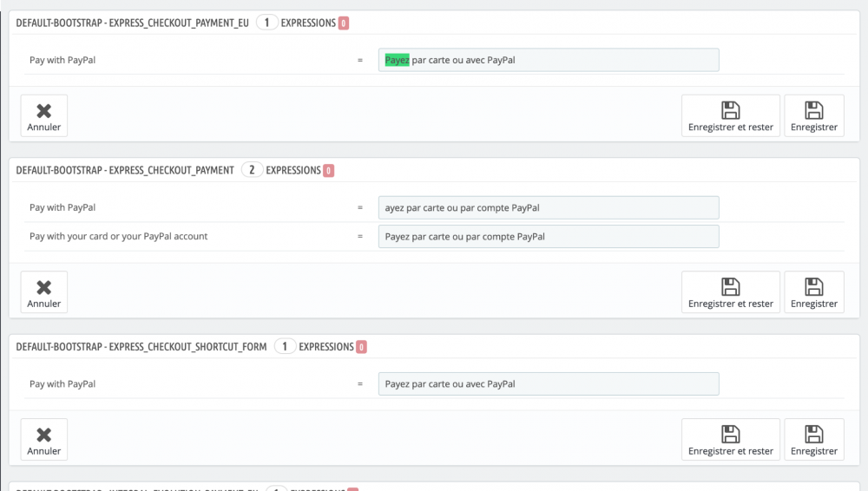This screenshot has height=491, width=868.
Task: Click the expression count badge 1 for EXPRESS_CHECKOUT_SHORTCUT_FORM
Action: (285, 346)
